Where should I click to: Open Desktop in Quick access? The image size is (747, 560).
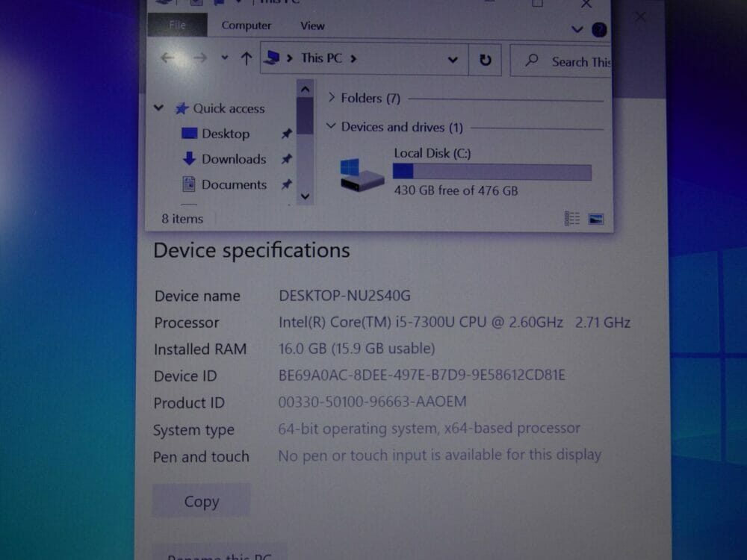tap(226, 134)
